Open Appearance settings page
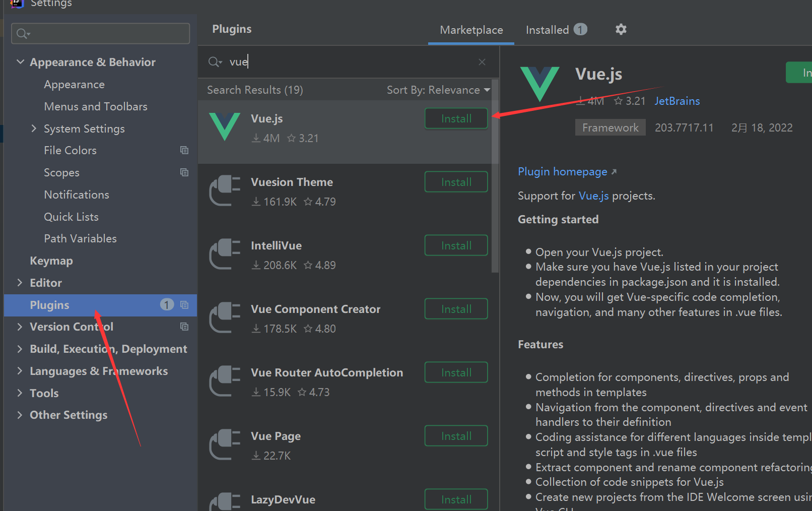The image size is (812, 511). [75, 84]
